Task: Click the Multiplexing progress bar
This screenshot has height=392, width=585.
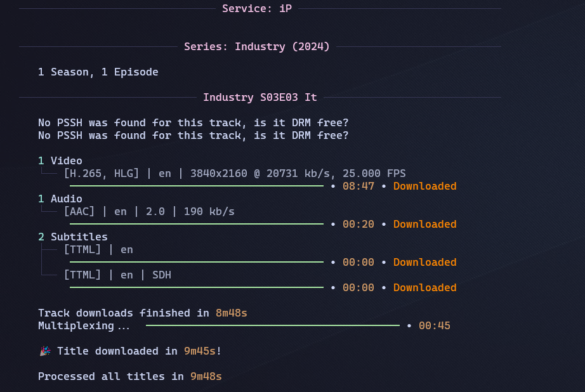Action: pos(273,325)
